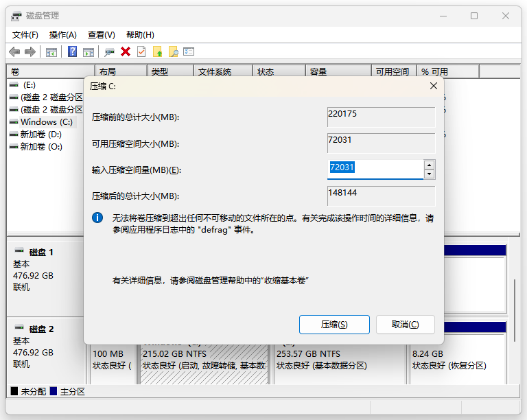Viewport: 527px width, 420px height.
Task: Click the forward arrow toolbar icon
Action: [30, 51]
